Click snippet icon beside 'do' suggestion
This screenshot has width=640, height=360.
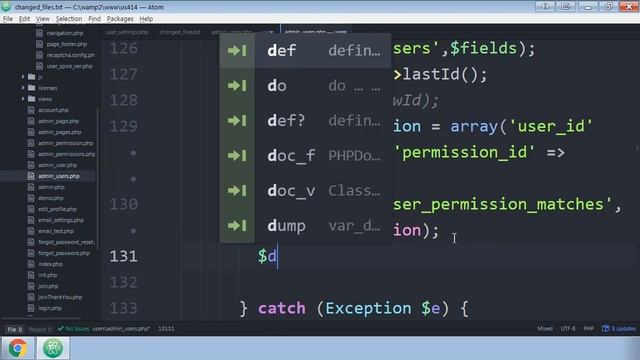pos(237,86)
